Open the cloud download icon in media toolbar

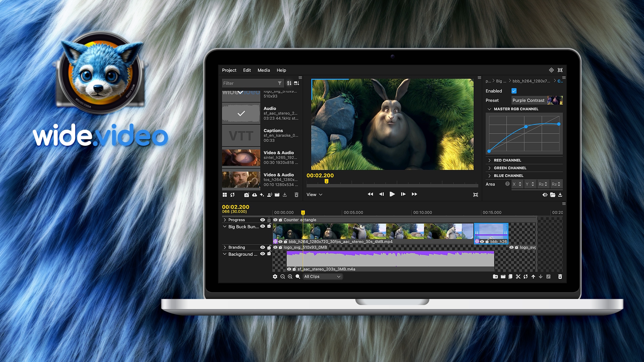point(255,194)
